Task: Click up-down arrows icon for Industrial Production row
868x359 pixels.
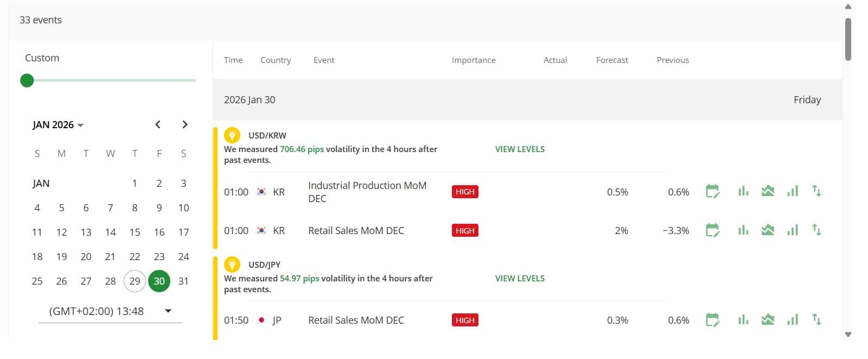Action: tap(816, 191)
